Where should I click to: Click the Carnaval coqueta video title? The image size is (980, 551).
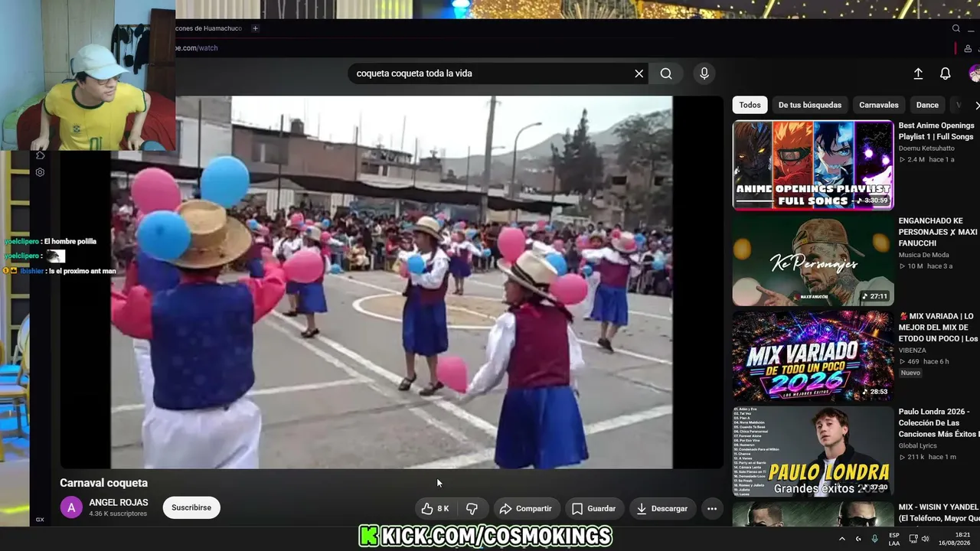pyautogui.click(x=104, y=483)
